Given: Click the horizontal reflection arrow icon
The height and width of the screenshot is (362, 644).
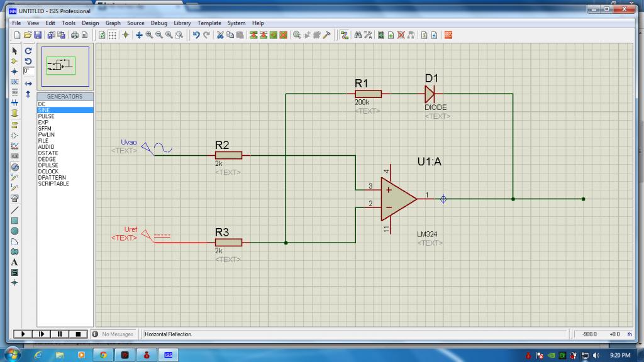Looking at the screenshot, I should tap(28, 82).
